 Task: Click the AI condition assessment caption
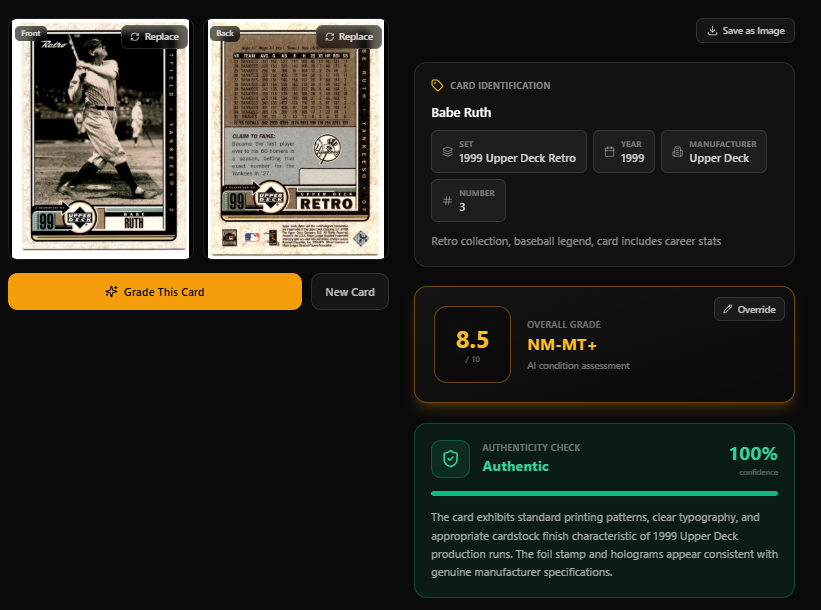578,365
